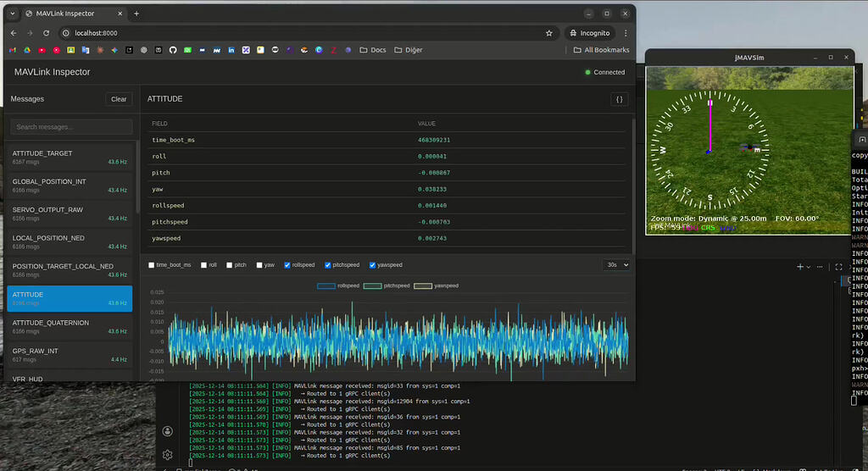Enable the roll field checkbox
This screenshot has width=868, height=471.
coord(204,265)
